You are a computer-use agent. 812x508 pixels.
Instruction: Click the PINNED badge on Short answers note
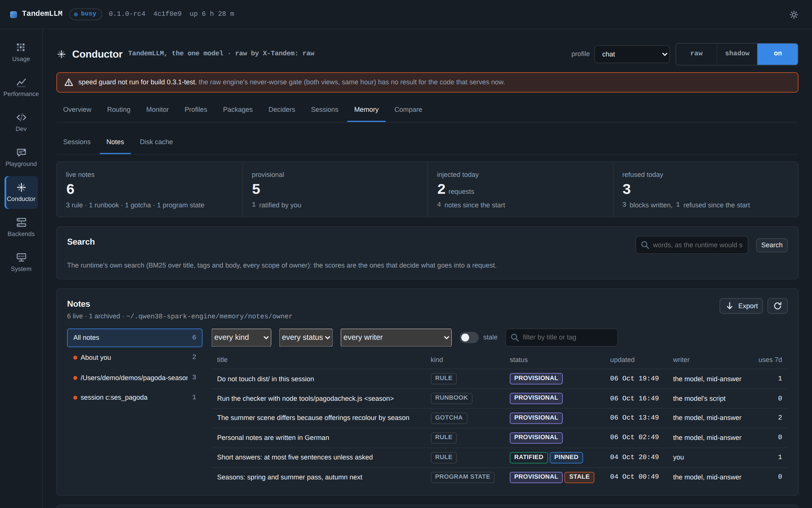[566, 457]
